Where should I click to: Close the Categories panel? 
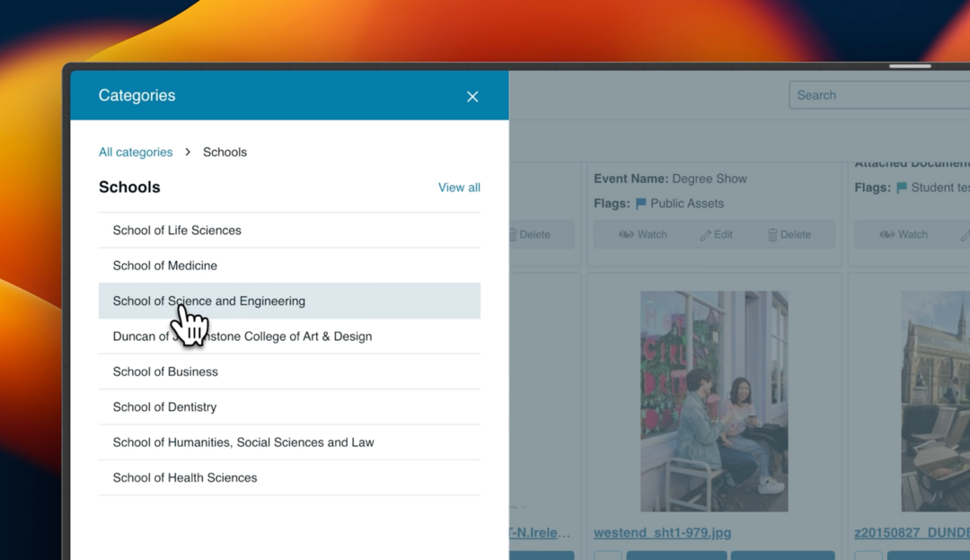pos(472,97)
